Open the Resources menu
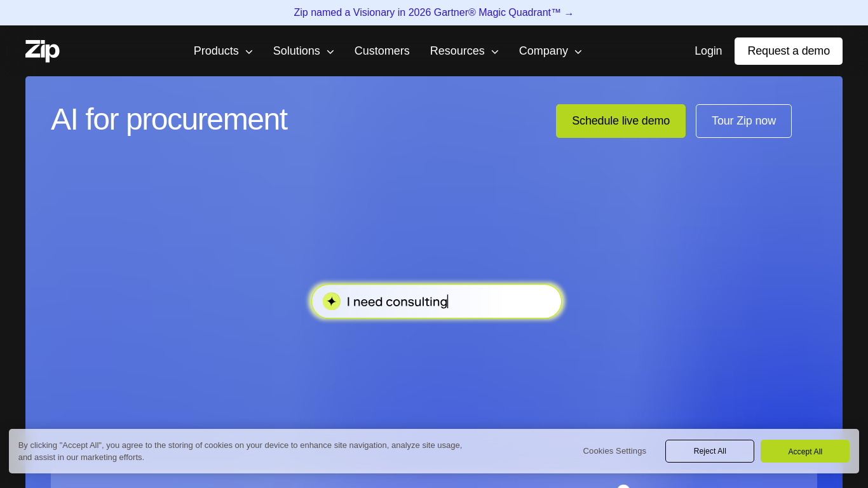 pos(465,51)
